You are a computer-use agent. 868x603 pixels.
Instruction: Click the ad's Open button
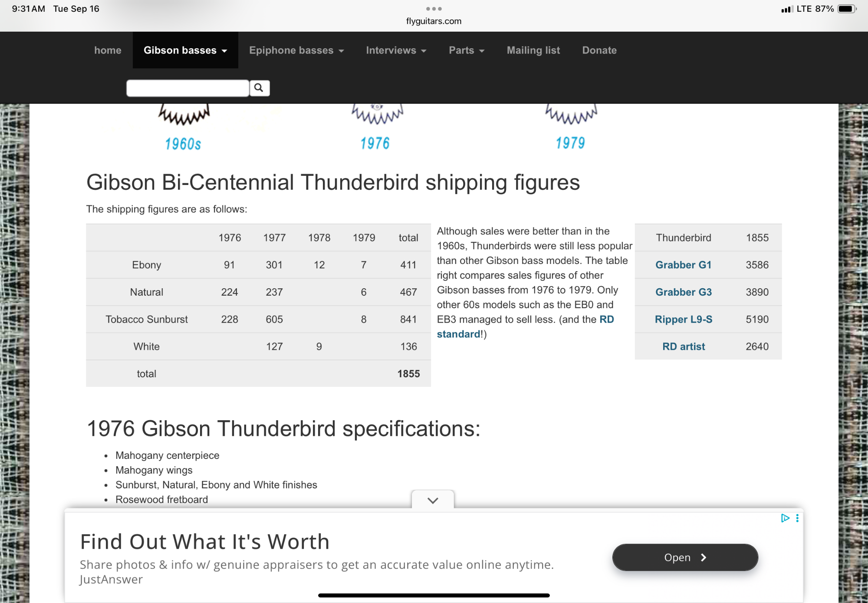[685, 557]
